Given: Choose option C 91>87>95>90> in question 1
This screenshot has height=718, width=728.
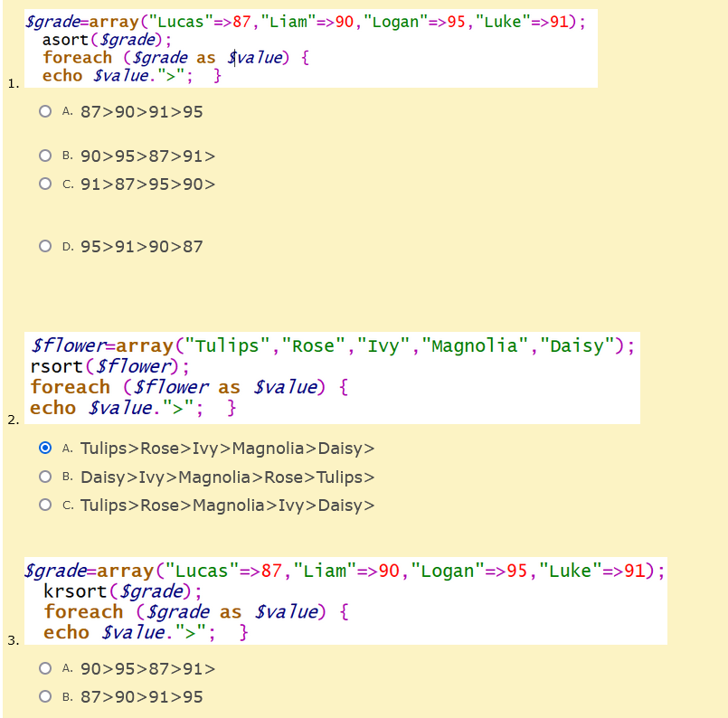Looking at the screenshot, I should pos(45,184).
